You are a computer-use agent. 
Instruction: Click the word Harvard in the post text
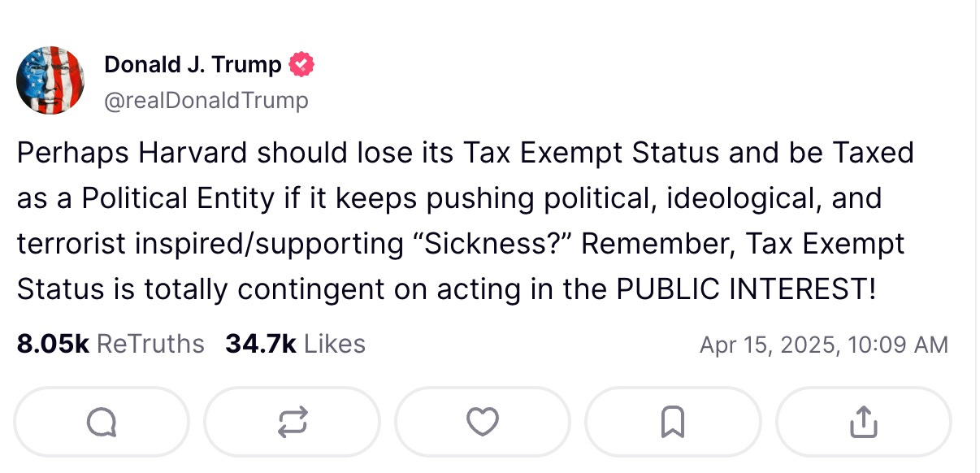point(195,152)
